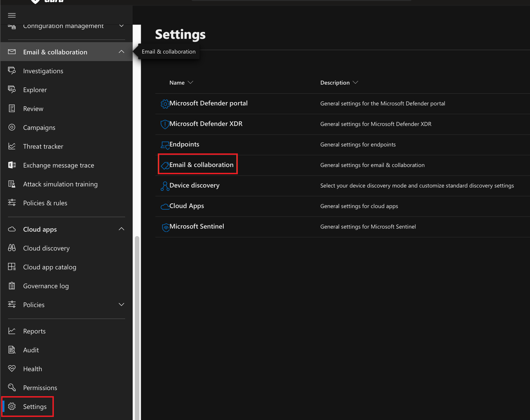The height and width of the screenshot is (420, 530).
Task: Click the Policies sliders icon in sidebar
Action: pos(12,305)
